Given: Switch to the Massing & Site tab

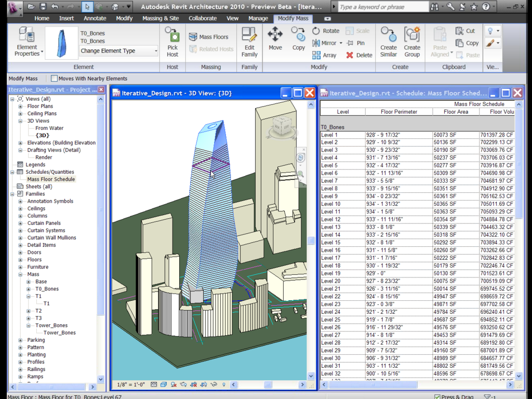Looking at the screenshot, I should point(161,18).
